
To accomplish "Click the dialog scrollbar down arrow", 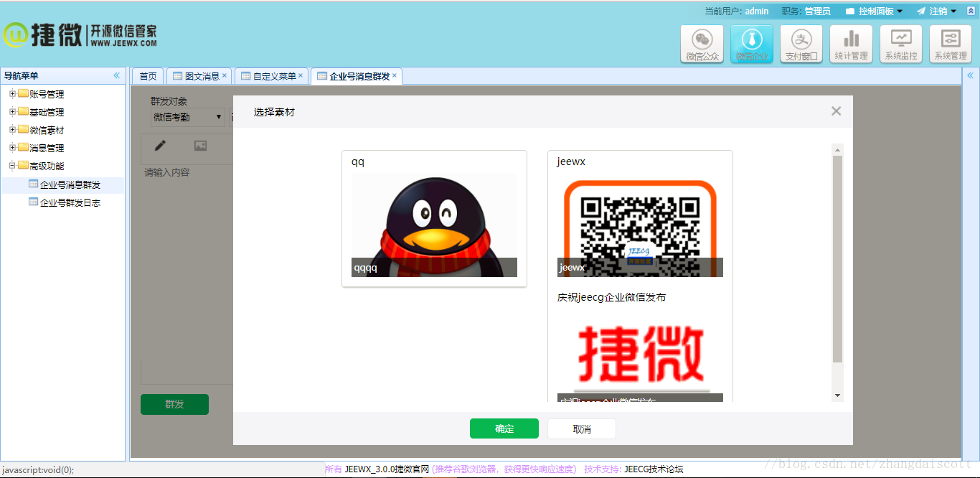I will [837, 395].
